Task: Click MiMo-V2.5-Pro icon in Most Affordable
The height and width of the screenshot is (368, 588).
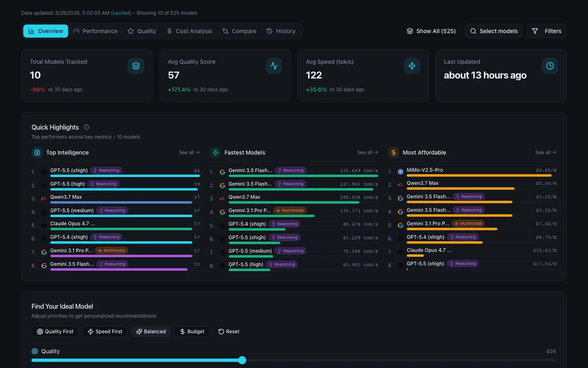Action: [x=401, y=172]
